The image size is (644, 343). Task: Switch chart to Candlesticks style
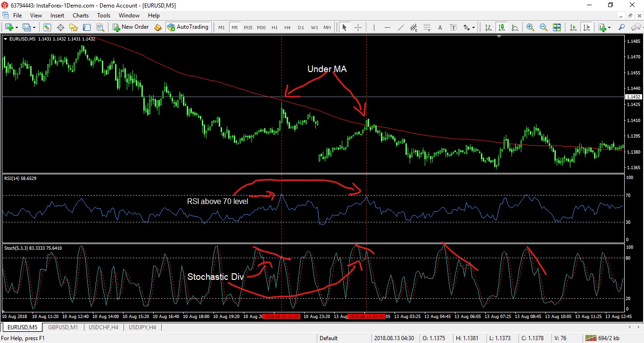tap(502, 27)
